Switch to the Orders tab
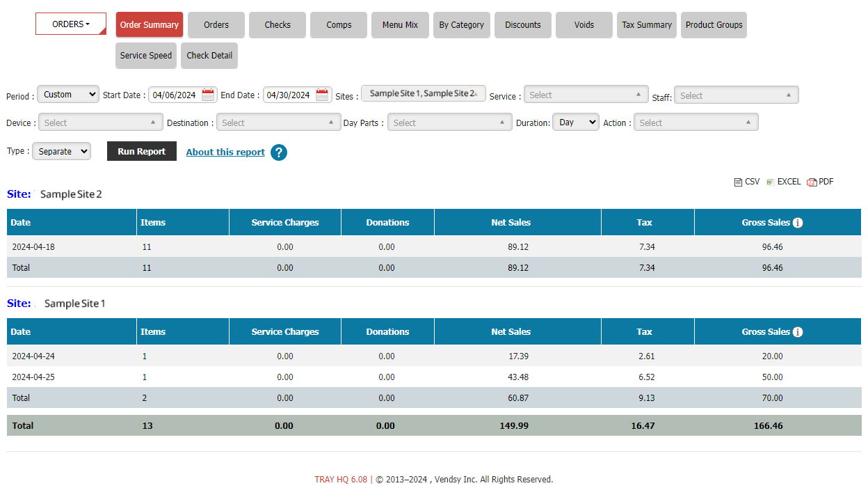This screenshot has height=488, width=868. [216, 25]
